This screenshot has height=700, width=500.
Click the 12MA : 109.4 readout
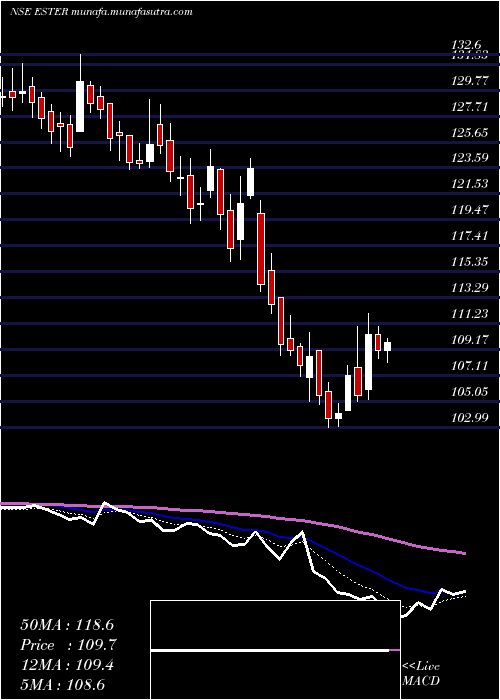67,666
